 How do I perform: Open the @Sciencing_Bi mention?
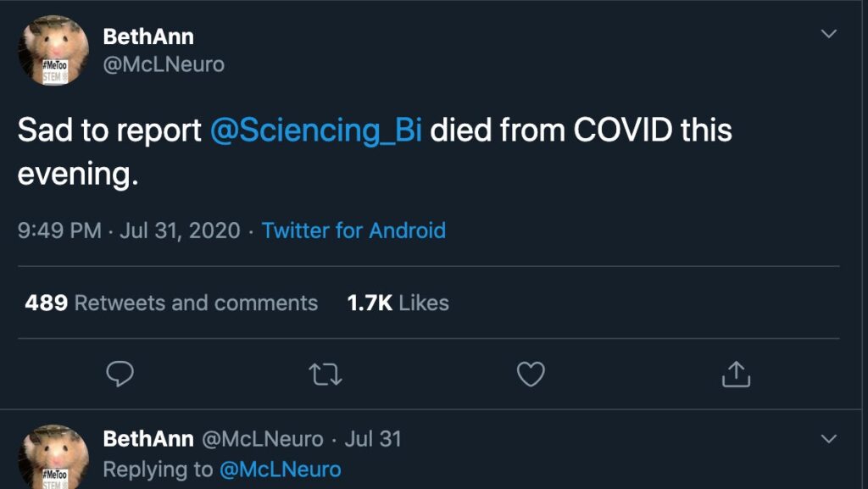coord(315,131)
